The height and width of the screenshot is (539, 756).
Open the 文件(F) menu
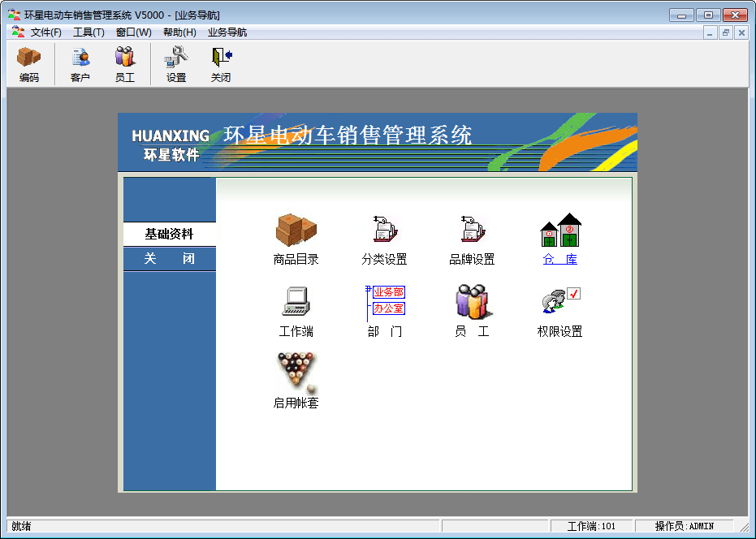45,32
